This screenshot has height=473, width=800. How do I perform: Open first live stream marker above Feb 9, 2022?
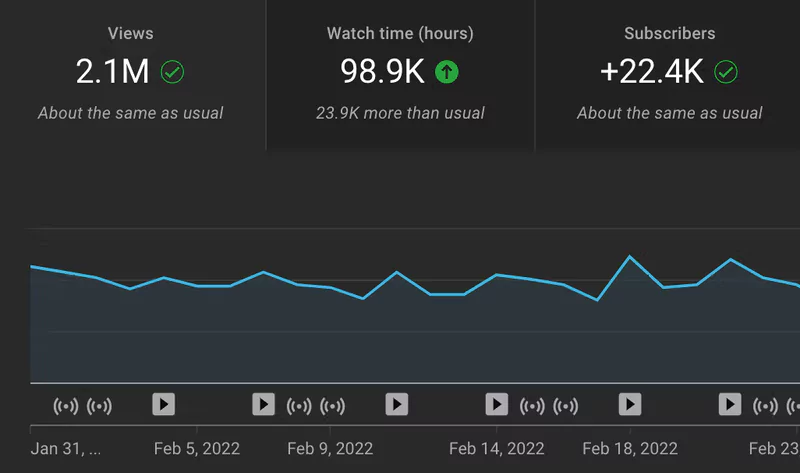pyautogui.click(x=299, y=405)
